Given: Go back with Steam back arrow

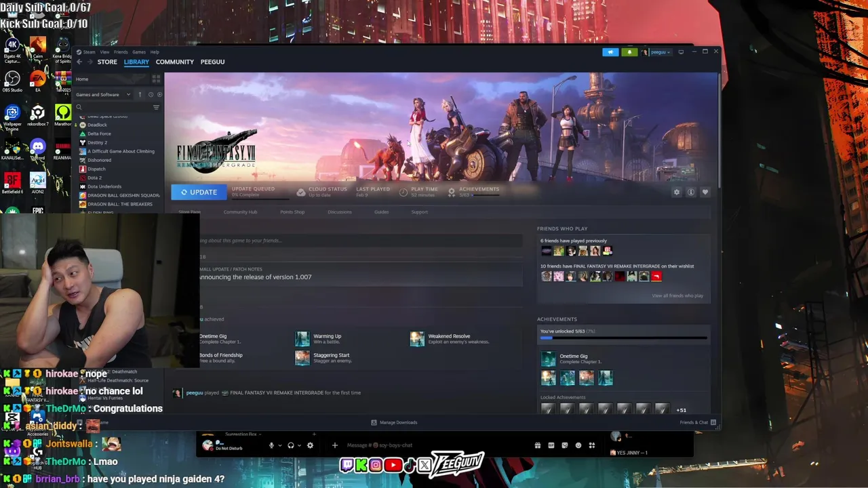Looking at the screenshot, I should (x=79, y=62).
